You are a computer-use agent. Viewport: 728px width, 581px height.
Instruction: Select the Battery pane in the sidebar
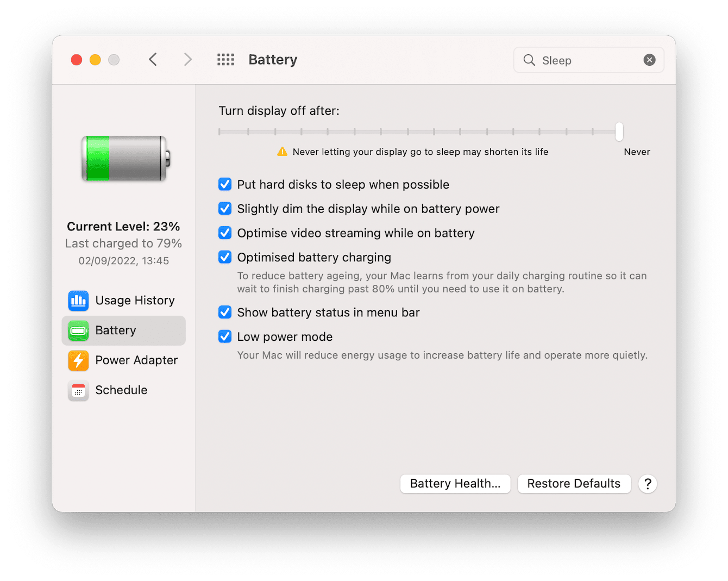tap(116, 330)
